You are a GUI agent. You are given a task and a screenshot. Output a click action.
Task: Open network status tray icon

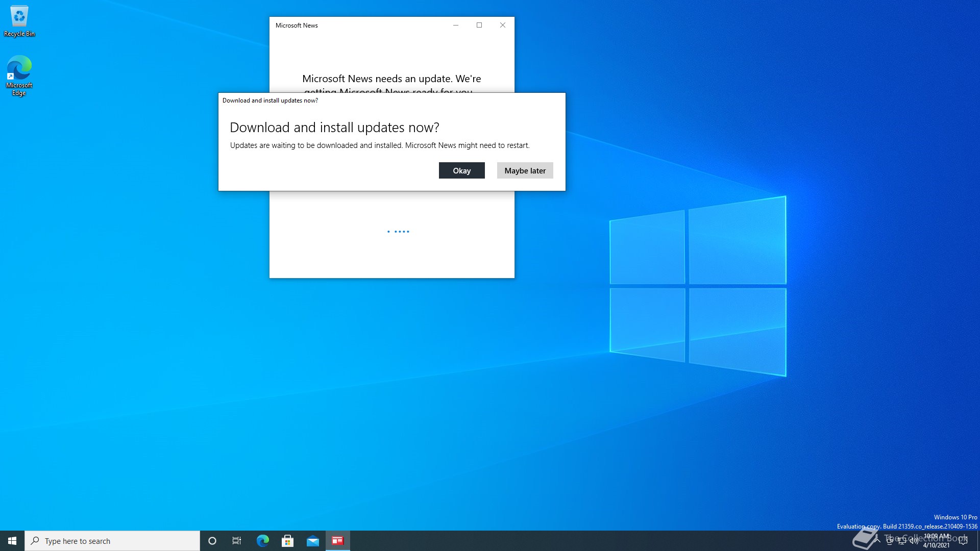(x=902, y=541)
